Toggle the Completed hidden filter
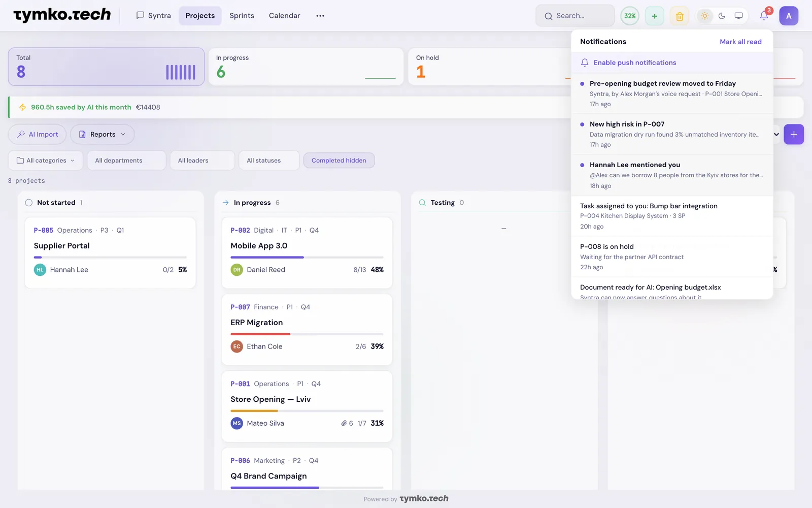 point(339,161)
